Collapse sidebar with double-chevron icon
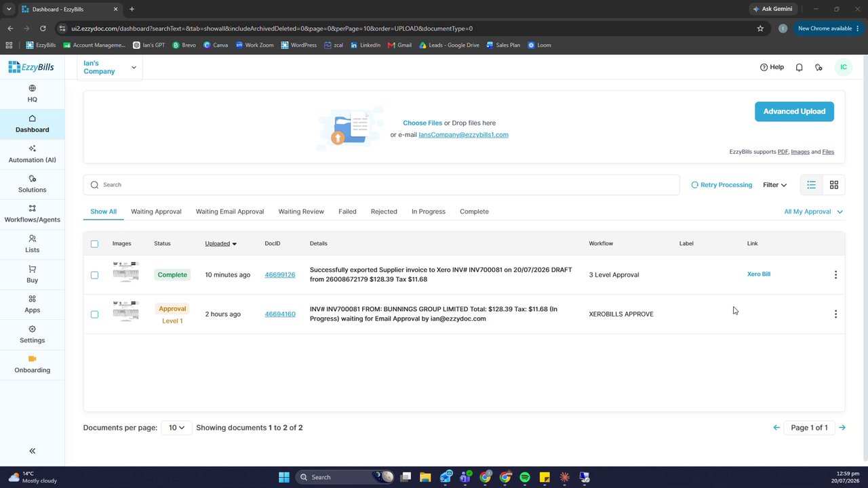Screen dimensions: 868x488 click(32, 451)
